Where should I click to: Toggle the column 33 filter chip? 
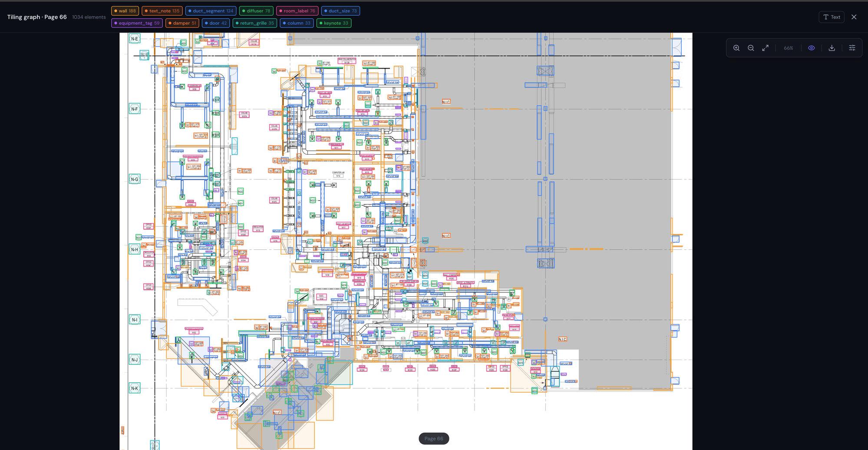point(297,23)
